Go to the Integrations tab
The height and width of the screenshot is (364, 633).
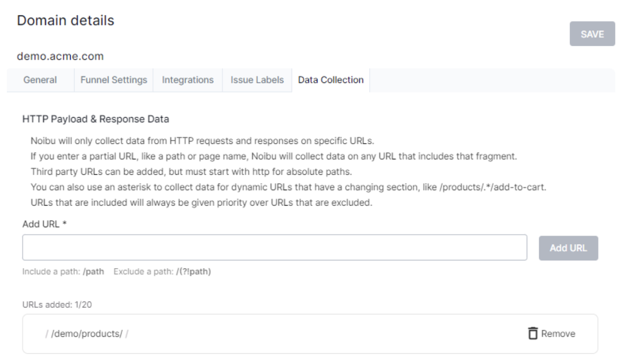pyautogui.click(x=188, y=80)
